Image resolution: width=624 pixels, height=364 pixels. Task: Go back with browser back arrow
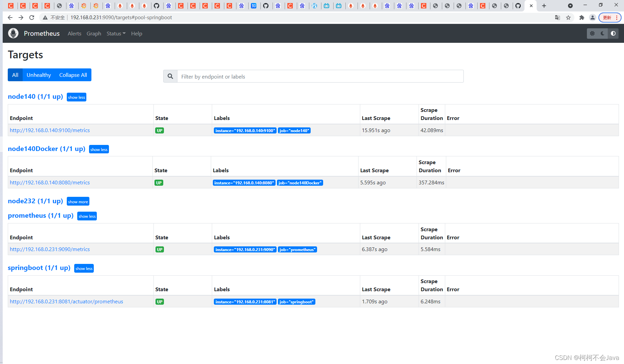pyautogui.click(x=10, y=18)
